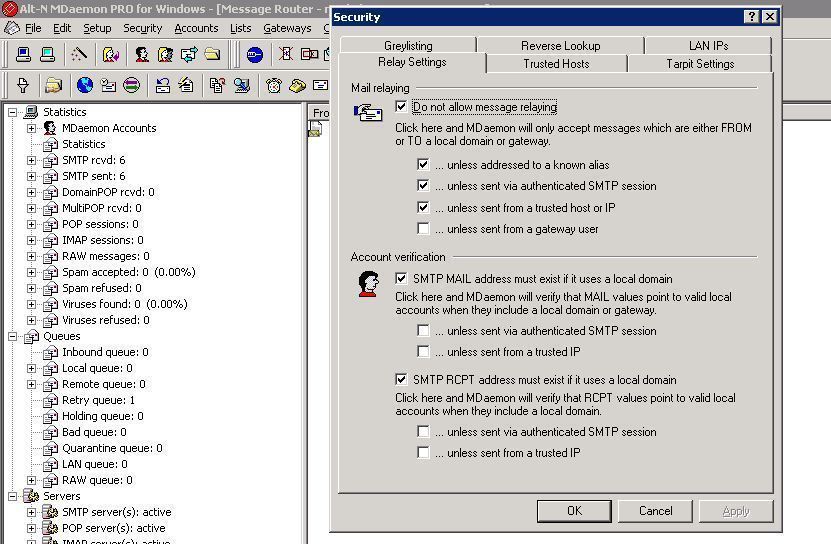
Task: Switch to the Trusted Hosts tab
Action: (x=556, y=64)
